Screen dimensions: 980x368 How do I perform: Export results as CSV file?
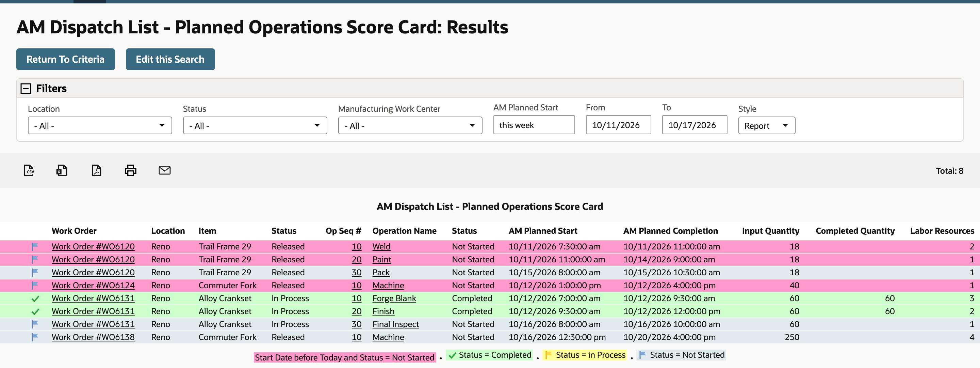[29, 170]
